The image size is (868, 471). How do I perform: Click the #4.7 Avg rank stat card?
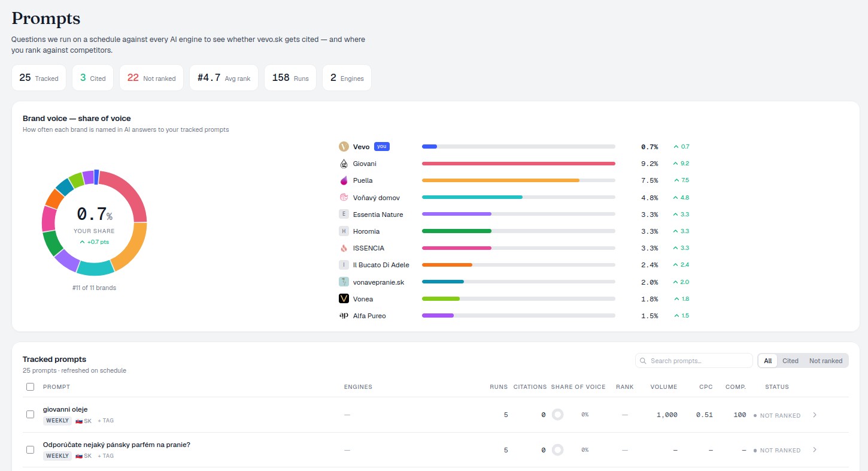pyautogui.click(x=224, y=78)
